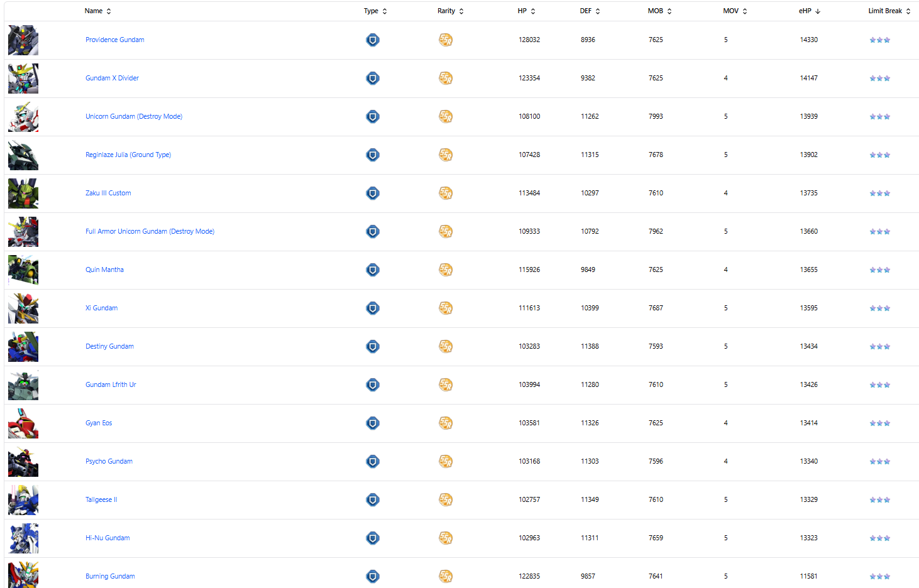919x588 pixels.
Task: Open the Quin Mantha link
Action: coord(104,269)
